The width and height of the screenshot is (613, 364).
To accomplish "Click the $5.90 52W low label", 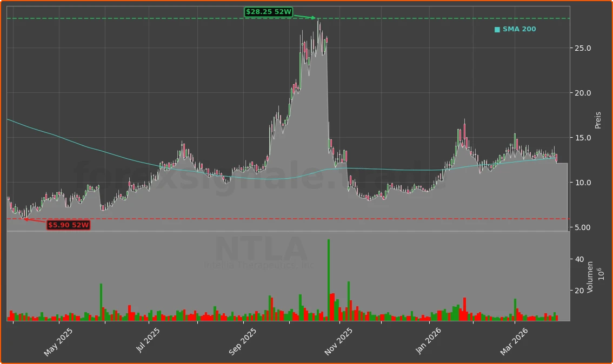I will (69, 225).
